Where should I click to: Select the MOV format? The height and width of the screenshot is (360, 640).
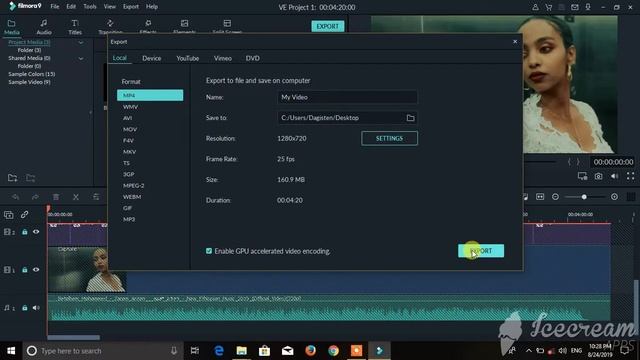(130, 129)
